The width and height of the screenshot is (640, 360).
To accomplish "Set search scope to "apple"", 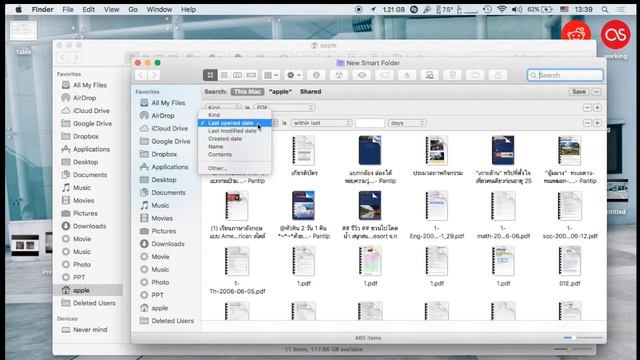I will pos(280,92).
